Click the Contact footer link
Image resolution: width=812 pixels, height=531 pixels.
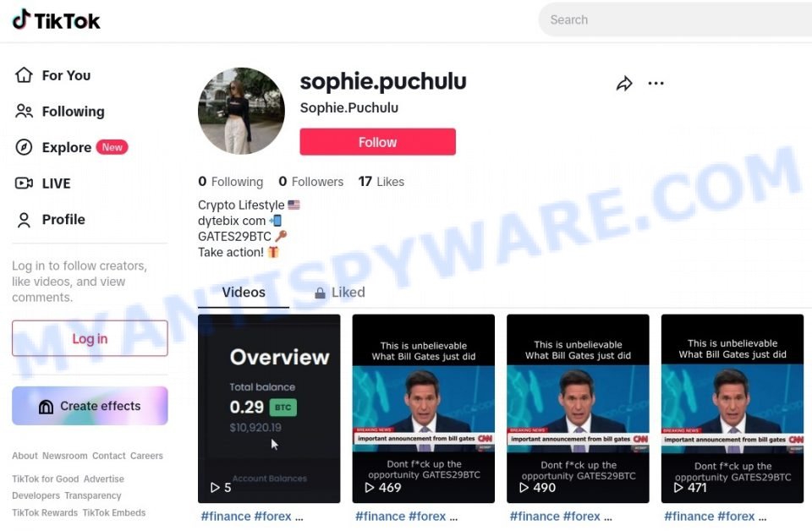click(109, 456)
